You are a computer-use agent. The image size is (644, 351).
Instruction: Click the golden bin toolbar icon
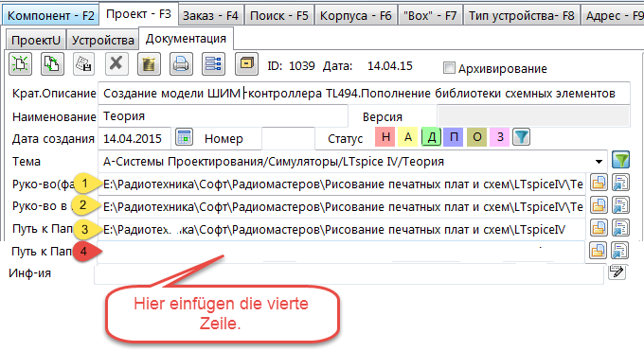click(x=149, y=64)
